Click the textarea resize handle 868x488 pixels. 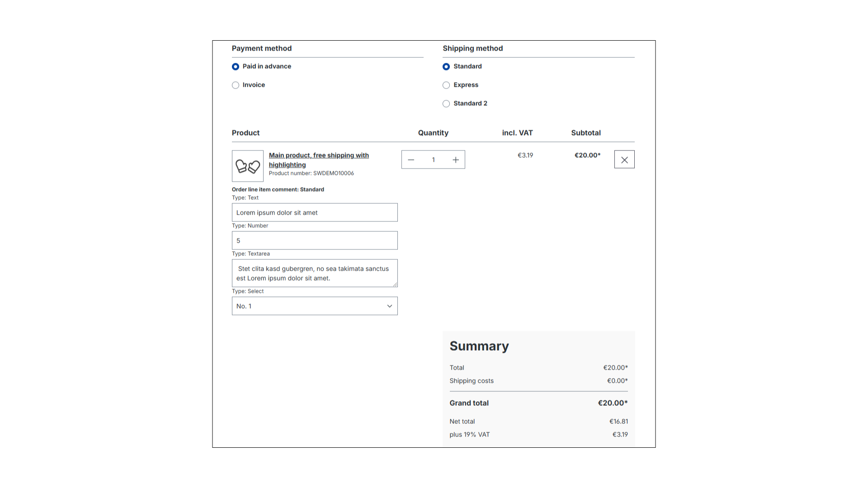(x=395, y=285)
